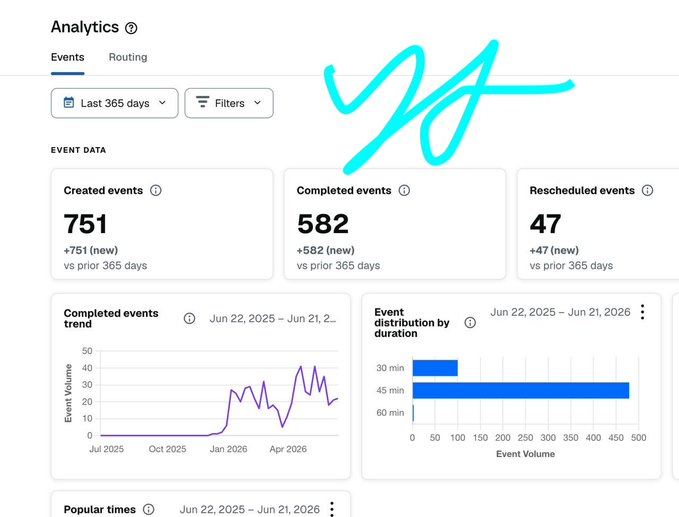Click the Jul 2025 label on trend chart
Image resolution: width=679 pixels, height=517 pixels.
tap(107, 449)
